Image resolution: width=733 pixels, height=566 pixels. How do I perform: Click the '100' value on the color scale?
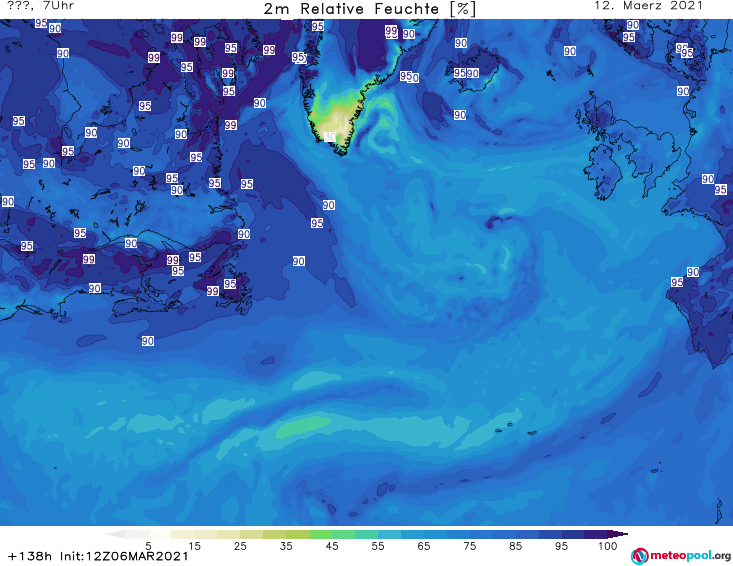(x=608, y=546)
